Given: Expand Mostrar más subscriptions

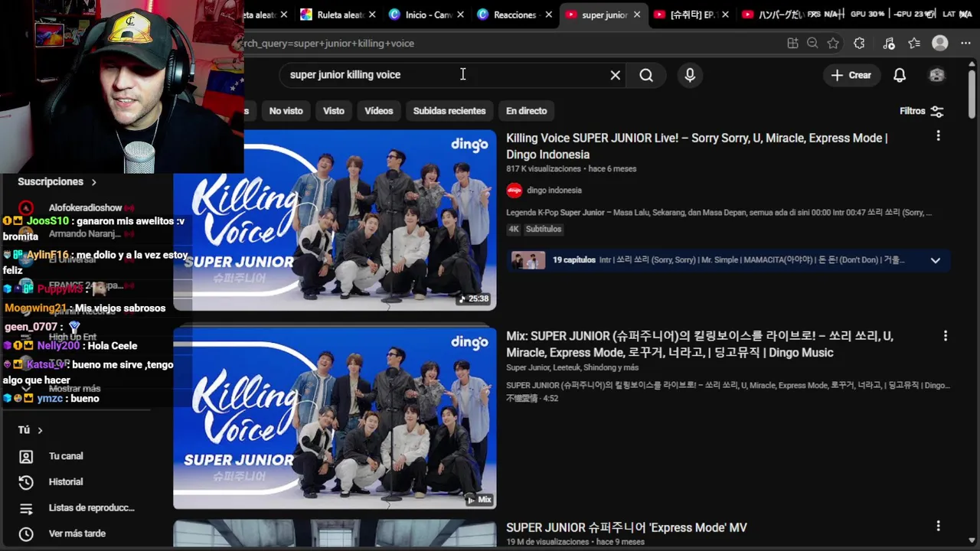Looking at the screenshot, I should (74, 389).
